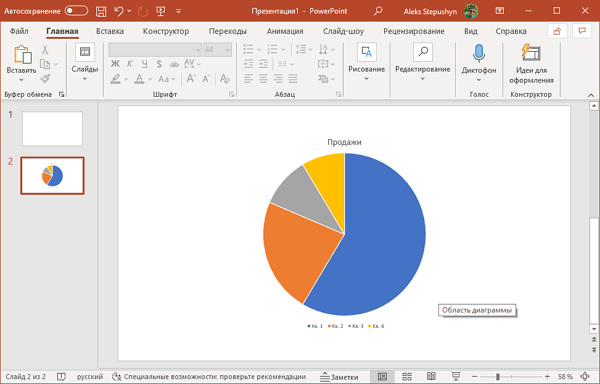Click the zoom slider handle
Screen dimensions: 600x384
497,377
